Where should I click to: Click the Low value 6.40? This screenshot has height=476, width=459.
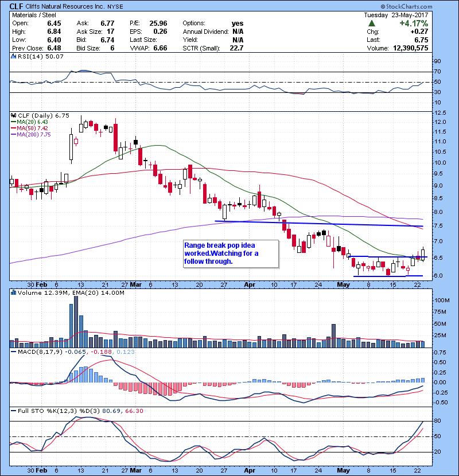[x=54, y=40]
